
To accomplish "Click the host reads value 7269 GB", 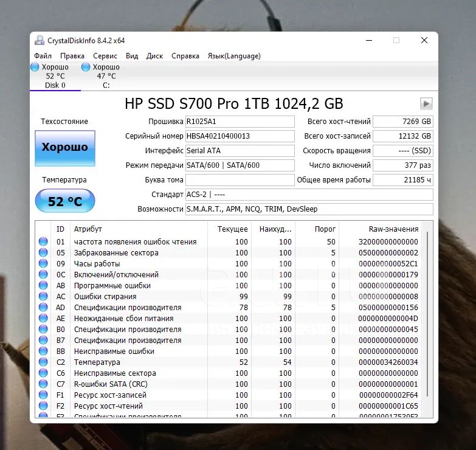I will [403, 122].
